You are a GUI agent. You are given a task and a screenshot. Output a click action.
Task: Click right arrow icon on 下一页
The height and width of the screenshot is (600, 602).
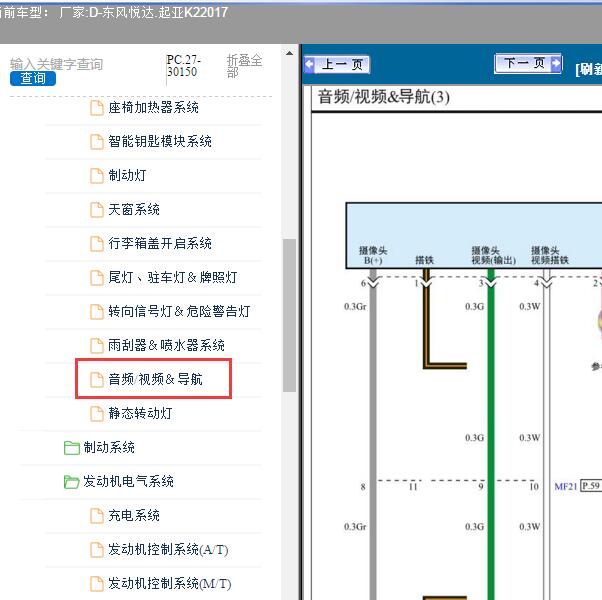[556, 63]
